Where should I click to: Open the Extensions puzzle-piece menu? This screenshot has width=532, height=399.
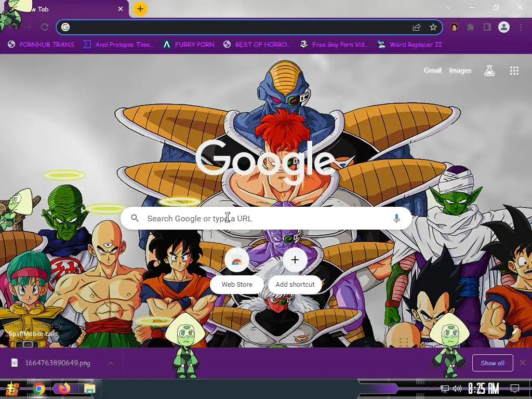click(471, 27)
